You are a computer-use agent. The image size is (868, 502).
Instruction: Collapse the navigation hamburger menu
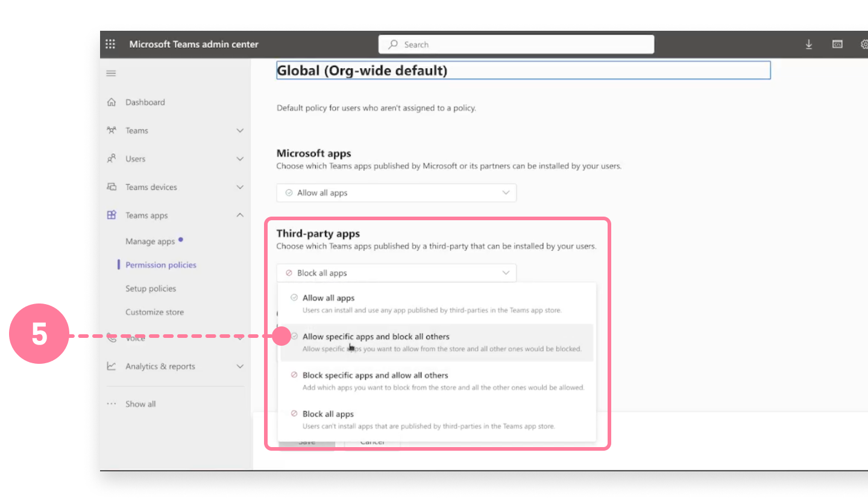pos(111,73)
